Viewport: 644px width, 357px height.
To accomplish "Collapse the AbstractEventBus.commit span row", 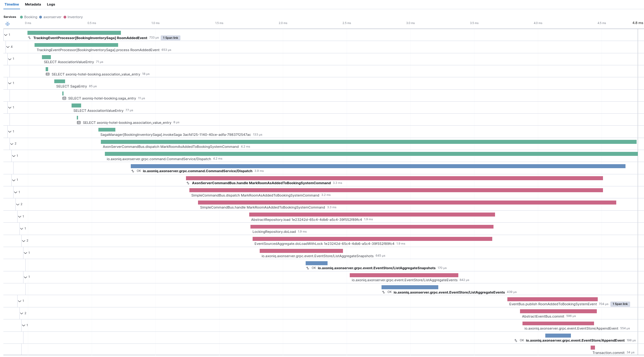I will (22, 313).
